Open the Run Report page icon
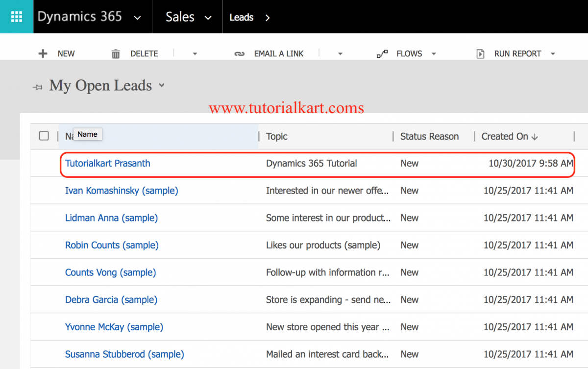The height and width of the screenshot is (369, 588). click(481, 53)
